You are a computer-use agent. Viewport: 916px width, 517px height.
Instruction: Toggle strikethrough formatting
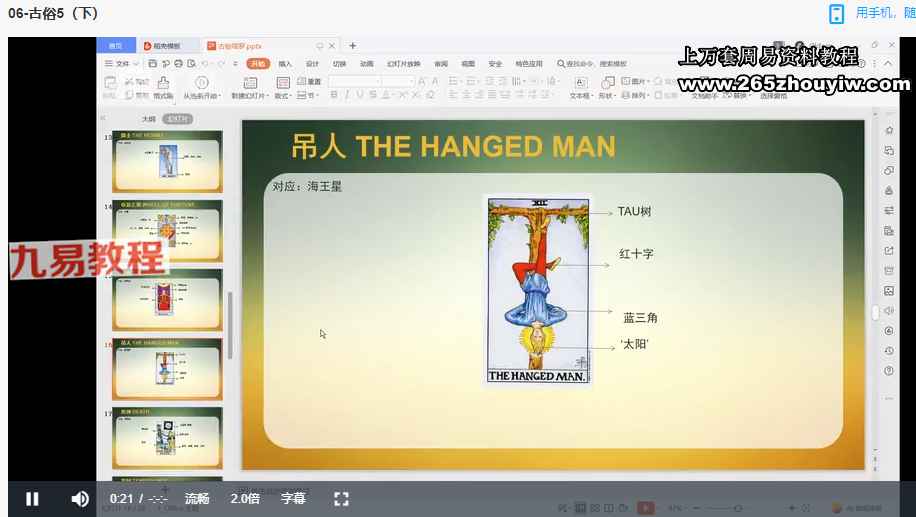click(373, 95)
